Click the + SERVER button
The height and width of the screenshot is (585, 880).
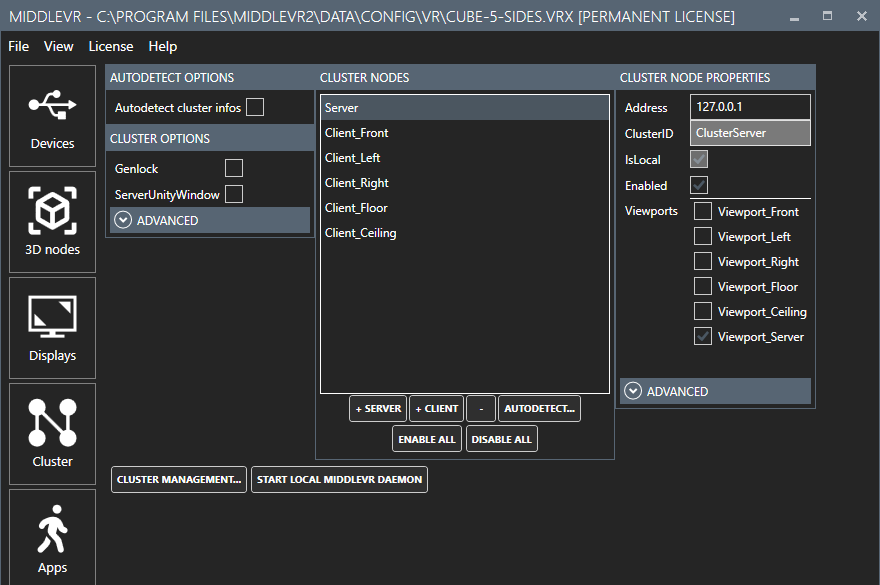pyautogui.click(x=378, y=408)
